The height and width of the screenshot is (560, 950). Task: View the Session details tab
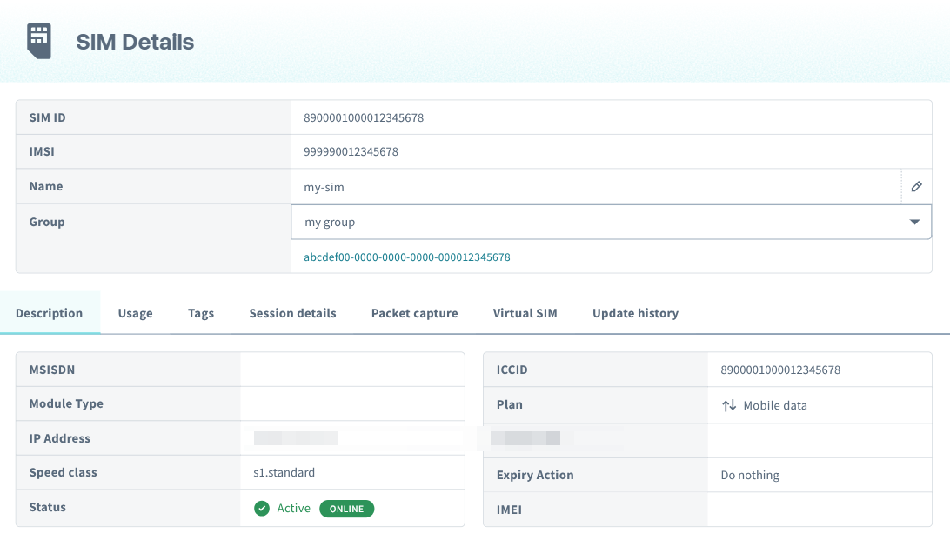pos(292,313)
